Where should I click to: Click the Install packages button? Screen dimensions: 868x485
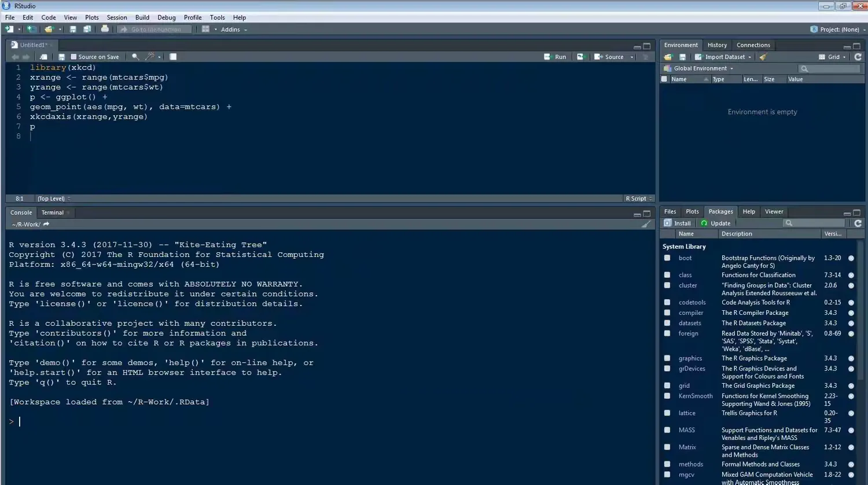(677, 223)
